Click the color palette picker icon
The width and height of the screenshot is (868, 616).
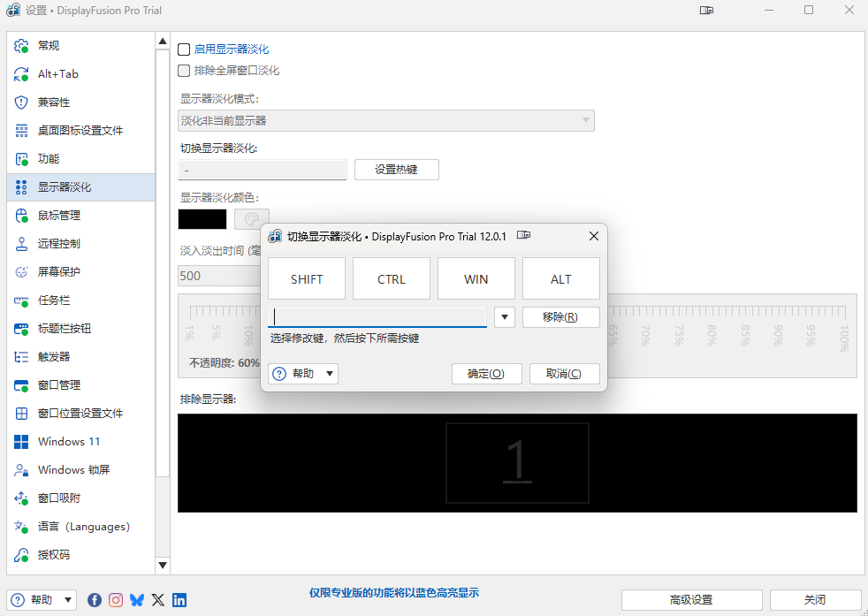(251, 219)
